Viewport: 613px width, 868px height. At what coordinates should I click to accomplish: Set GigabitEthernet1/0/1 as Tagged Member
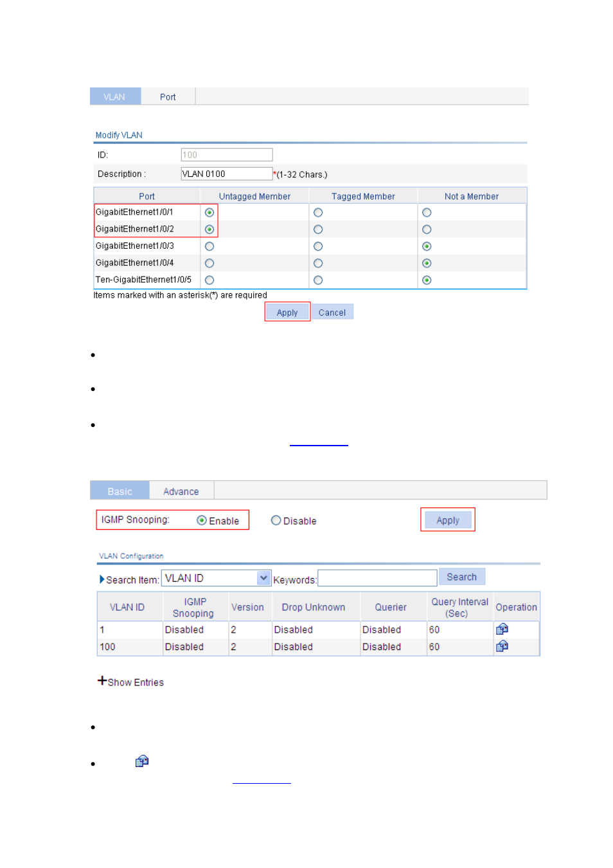318,212
